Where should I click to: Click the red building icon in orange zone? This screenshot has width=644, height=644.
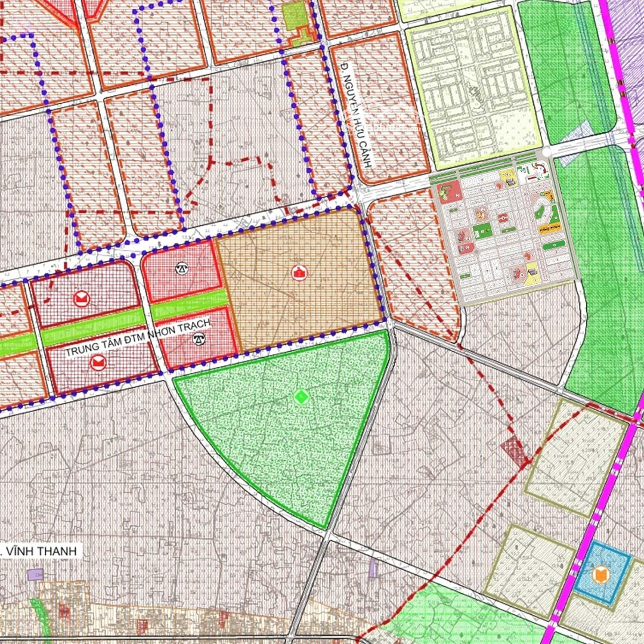[298, 273]
